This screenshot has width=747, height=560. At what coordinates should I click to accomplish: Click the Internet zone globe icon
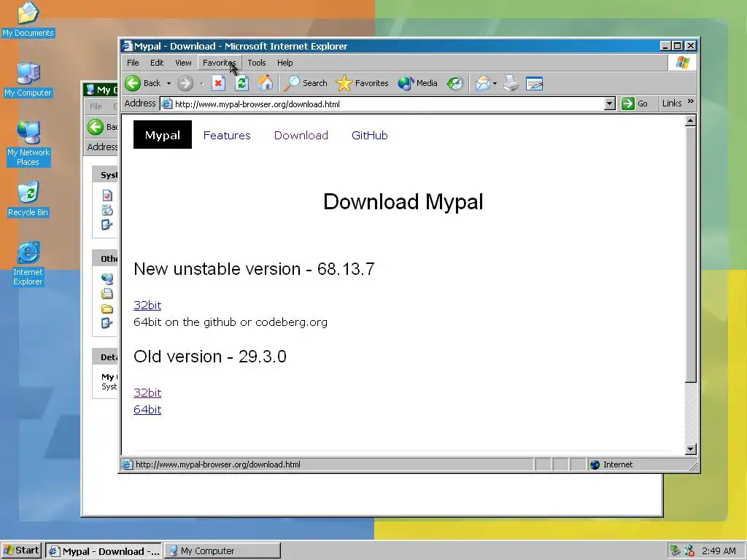click(x=595, y=464)
